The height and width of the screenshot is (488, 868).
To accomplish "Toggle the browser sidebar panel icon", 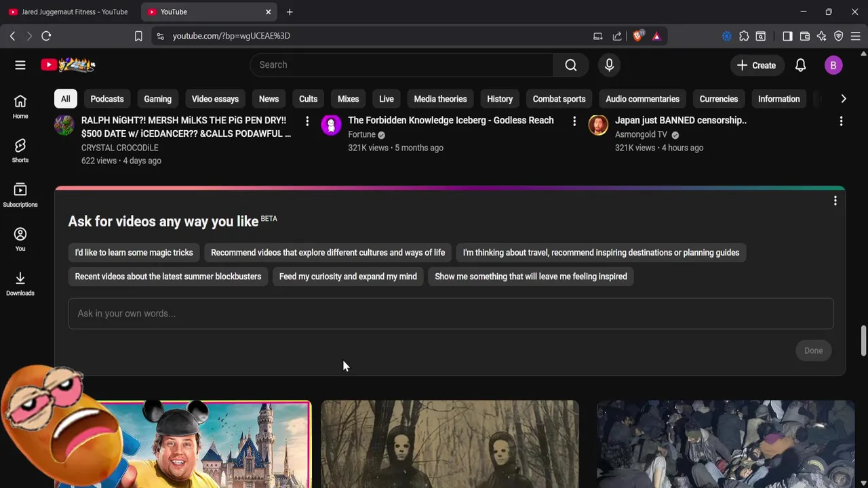I will pyautogui.click(x=787, y=36).
